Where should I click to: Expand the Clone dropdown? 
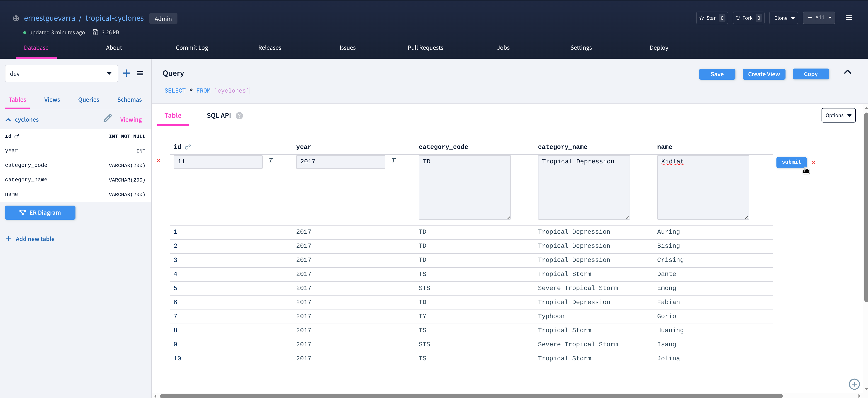coord(783,18)
